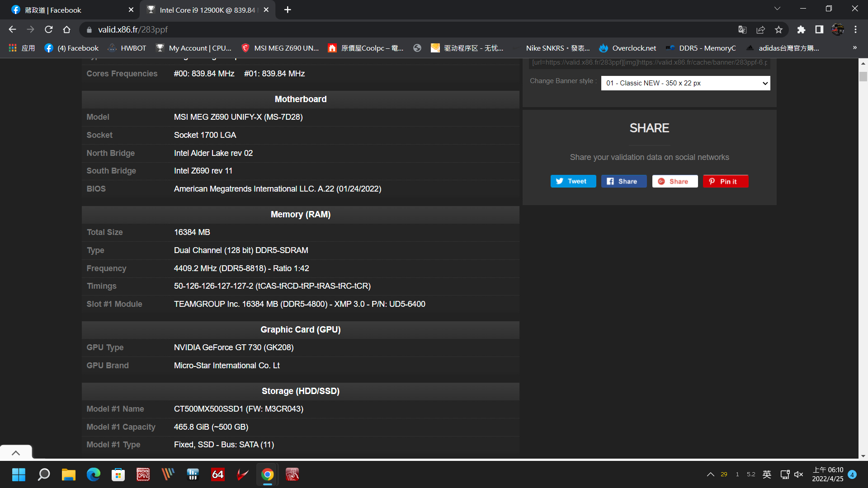Image resolution: width=868 pixels, height=488 pixels.
Task: Open the Windows Start menu
Action: pyautogui.click(x=19, y=474)
